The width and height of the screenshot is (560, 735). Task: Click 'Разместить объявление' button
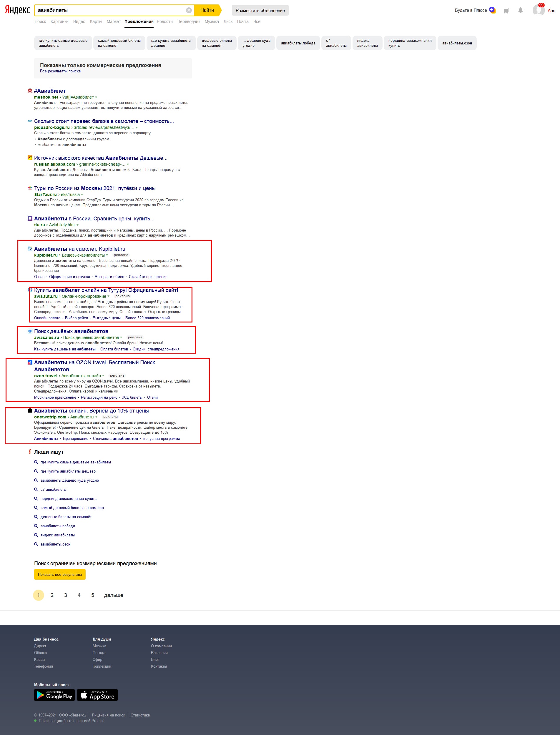260,10
